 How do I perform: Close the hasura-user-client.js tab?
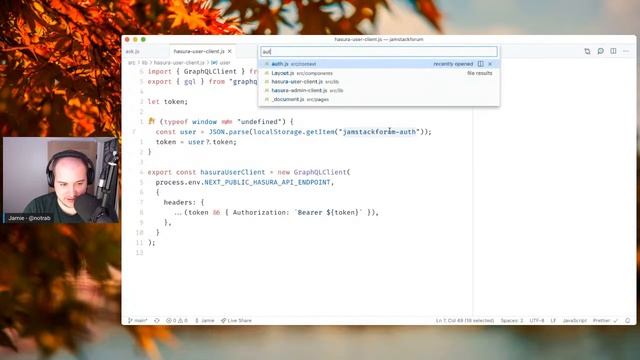tap(230, 51)
